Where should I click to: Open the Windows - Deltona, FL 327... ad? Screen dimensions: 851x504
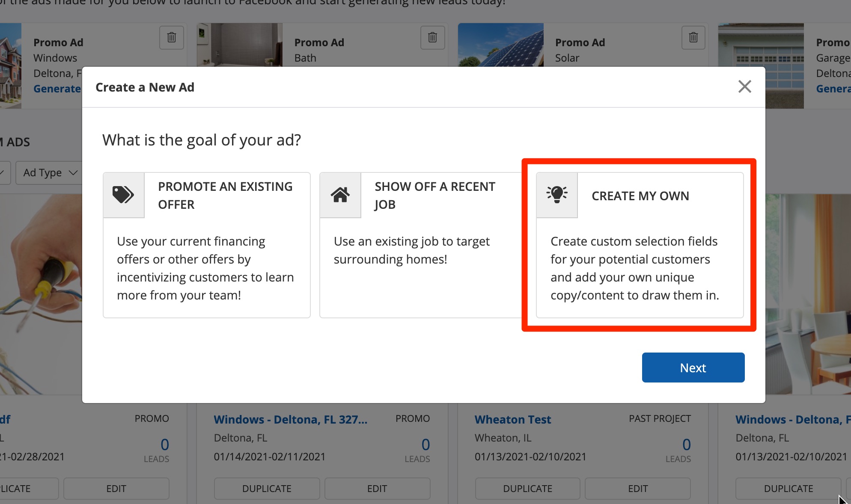290,419
